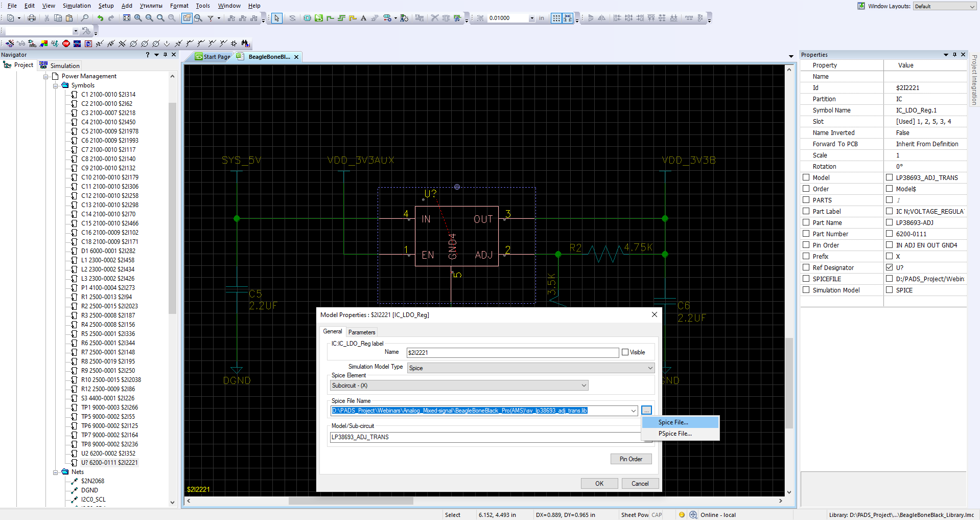
Task: Click the Model/Sub-circuit text field
Action: (x=484, y=437)
